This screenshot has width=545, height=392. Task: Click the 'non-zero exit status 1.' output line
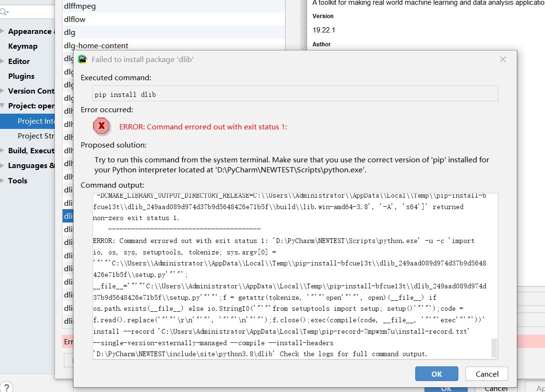point(136,218)
